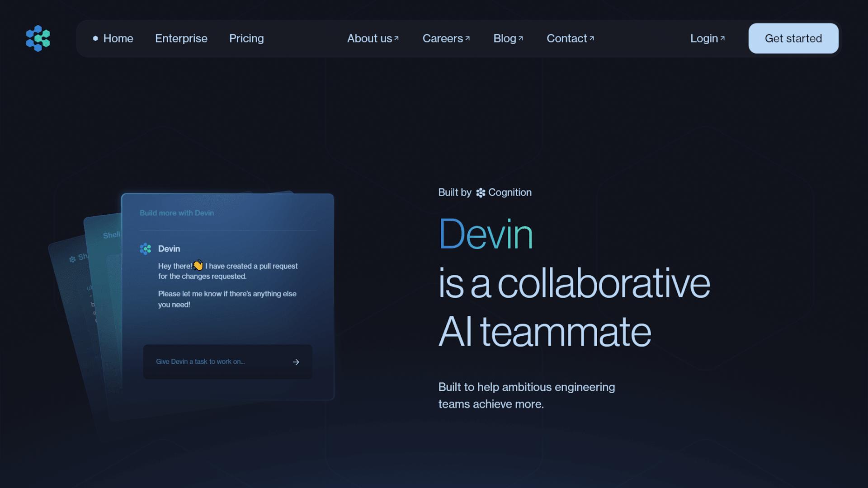Click the waving hand emoji in message
The height and width of the screenshot is (488, 868).
pos(198,265)
